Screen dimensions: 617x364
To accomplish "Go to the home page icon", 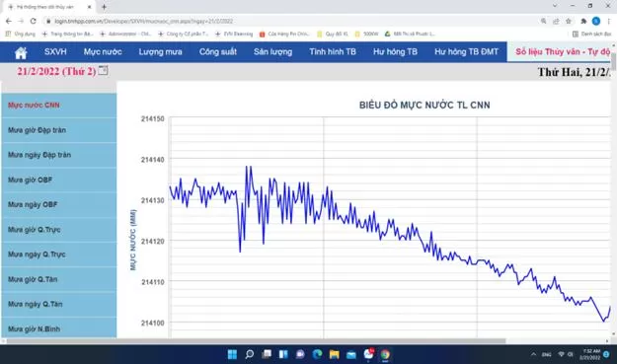I will pyautogui.click(x=21, y=52).
